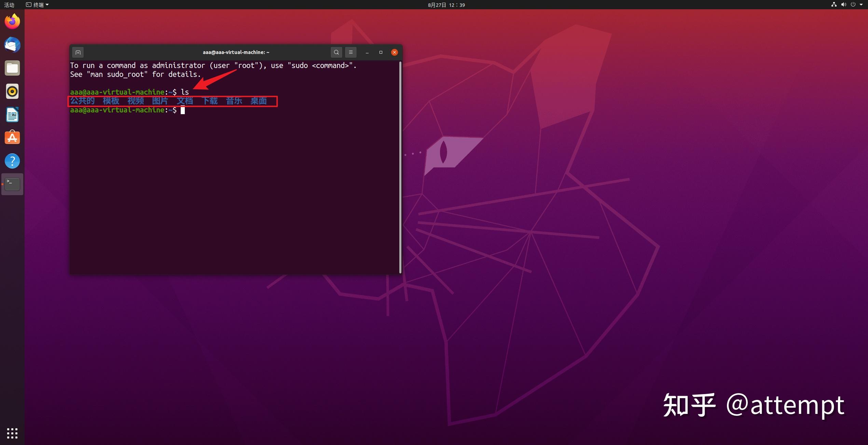Click the terminal search icon
868x445 pixels.
click(336, 52)
